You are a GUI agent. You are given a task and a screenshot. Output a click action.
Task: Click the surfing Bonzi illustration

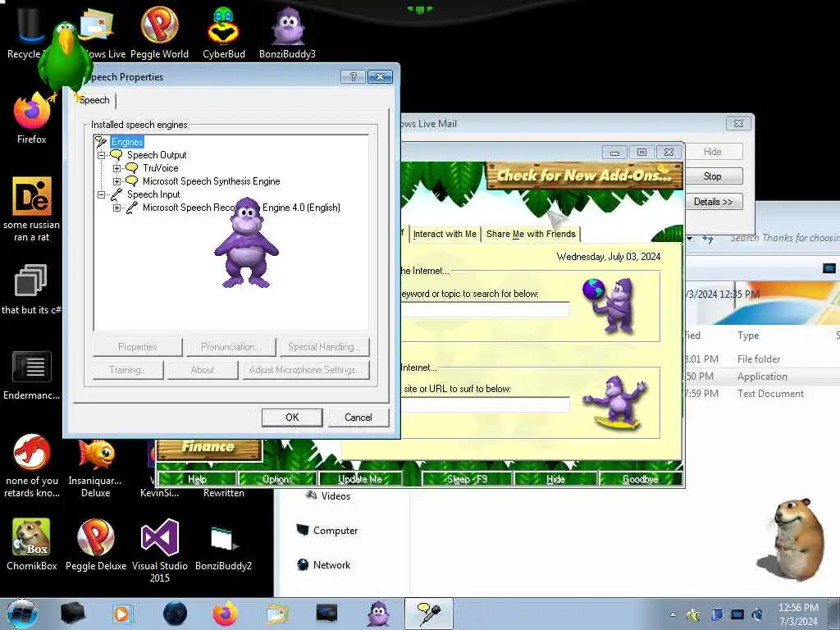pos(615,402)
